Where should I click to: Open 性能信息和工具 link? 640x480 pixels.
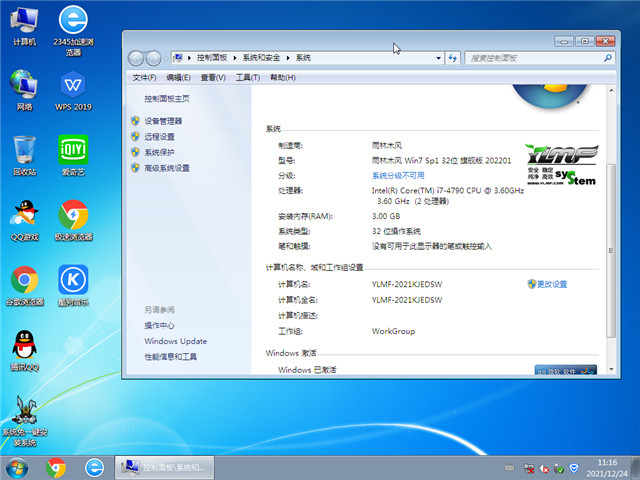171,357
